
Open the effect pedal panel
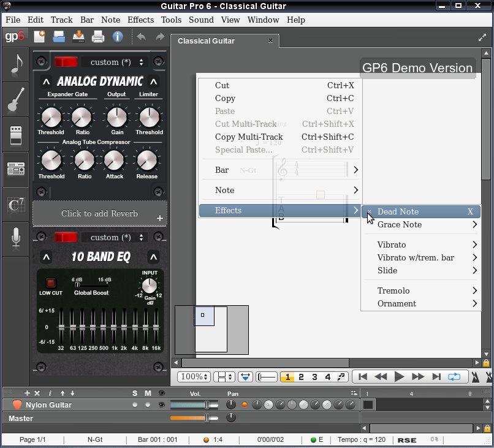point(16,135)
